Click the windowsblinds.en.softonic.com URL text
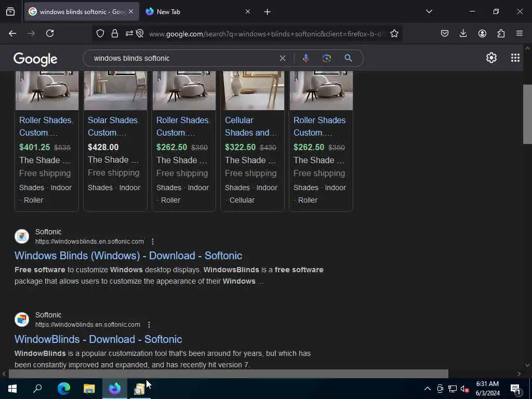Viewport: 532px width, 399px height. 89,241
